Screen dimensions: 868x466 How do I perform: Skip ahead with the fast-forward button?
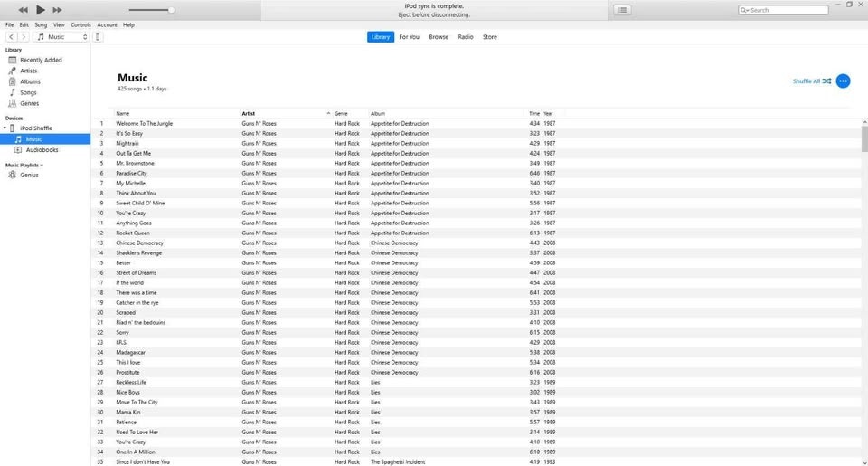(x=57, y=10)
